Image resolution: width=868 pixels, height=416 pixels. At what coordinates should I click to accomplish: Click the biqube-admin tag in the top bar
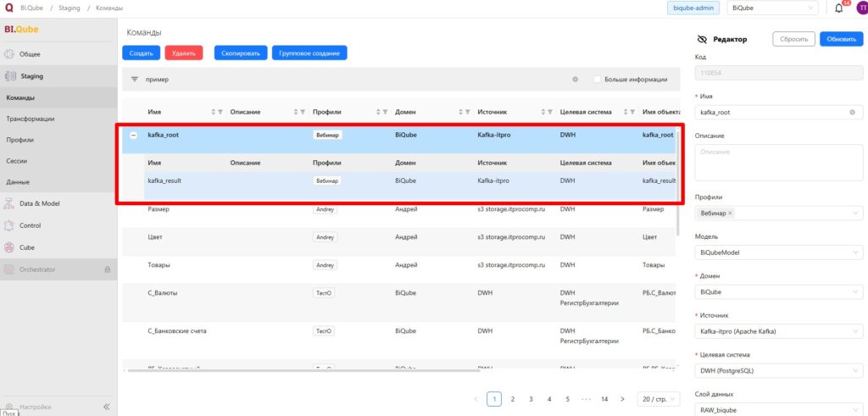click(694, 8)
